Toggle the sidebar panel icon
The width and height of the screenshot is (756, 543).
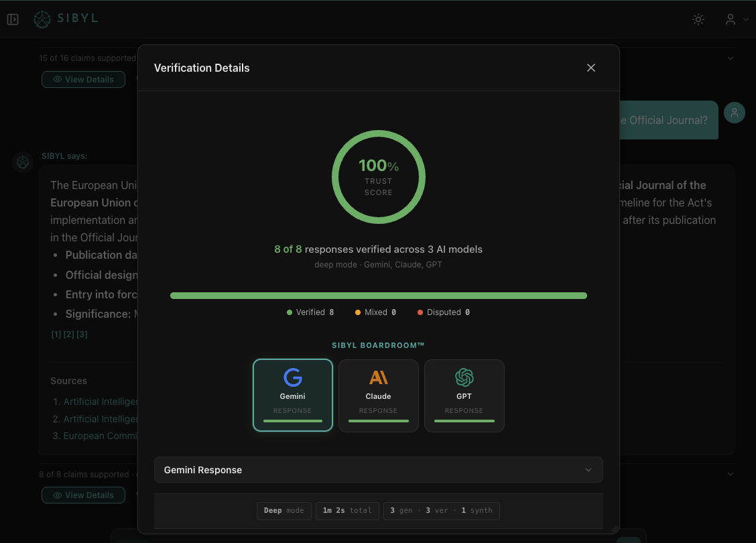click(x=13, y=19)
